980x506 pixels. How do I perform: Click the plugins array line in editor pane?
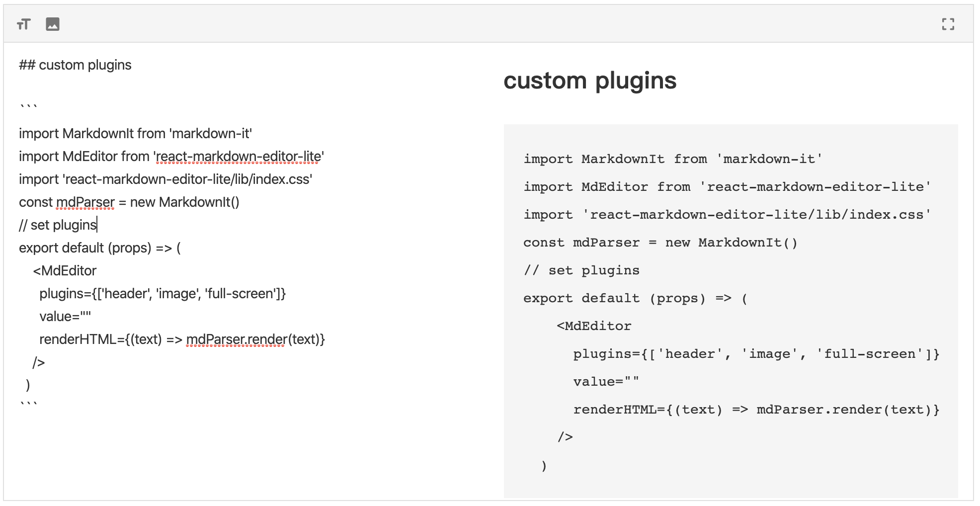pos(163,294)
